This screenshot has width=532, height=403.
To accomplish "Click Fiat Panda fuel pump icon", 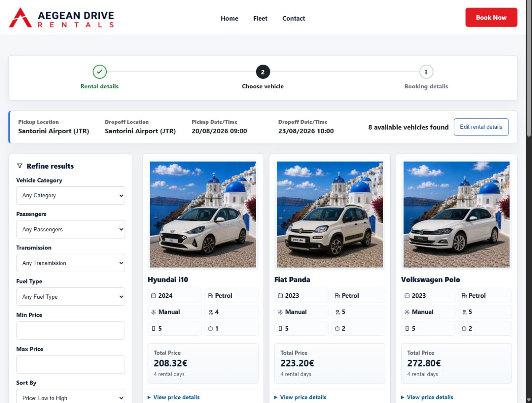I will 337,296.
